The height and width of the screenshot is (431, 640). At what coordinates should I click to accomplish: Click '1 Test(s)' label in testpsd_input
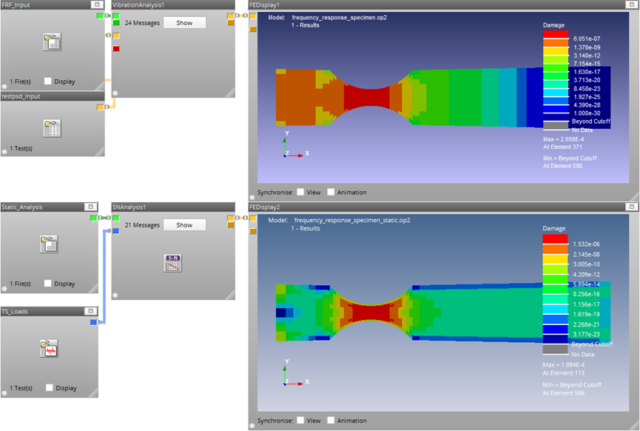coord(21,149)
